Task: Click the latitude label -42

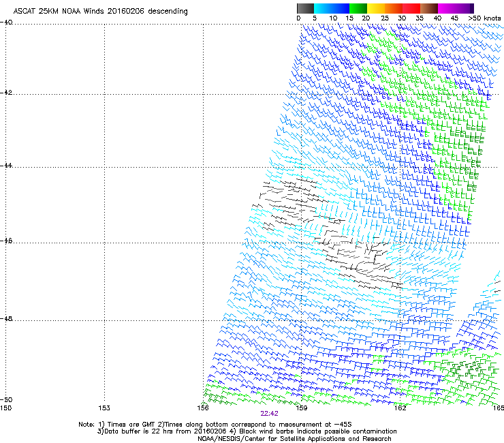Action: coord(6,92)
